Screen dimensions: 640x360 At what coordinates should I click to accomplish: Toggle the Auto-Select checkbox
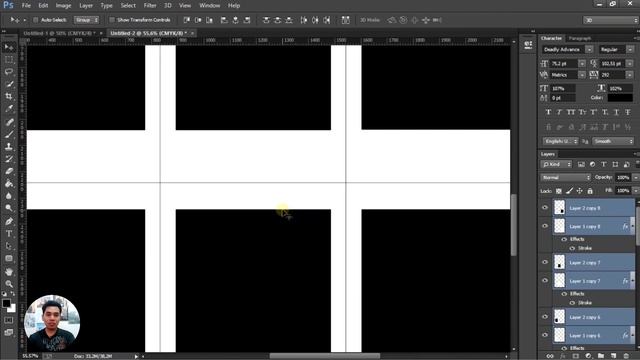coord(36,20)
